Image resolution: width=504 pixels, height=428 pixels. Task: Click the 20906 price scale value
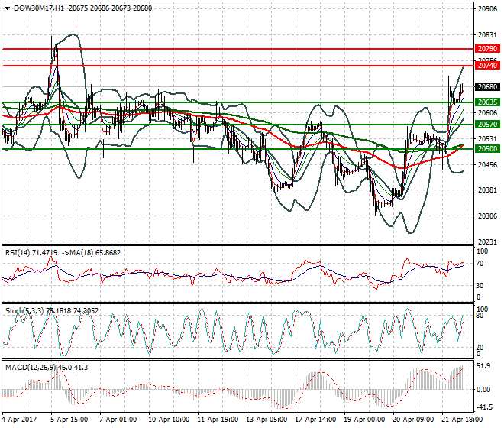487,9
